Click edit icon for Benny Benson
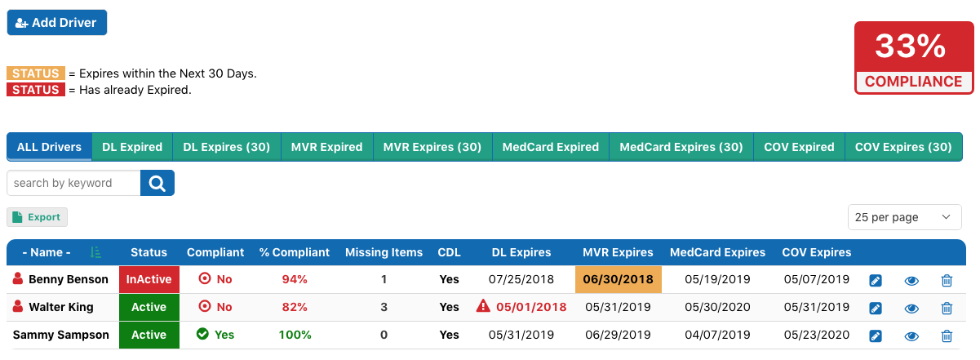Screen dimensions: 980x360 pos(876,281)
